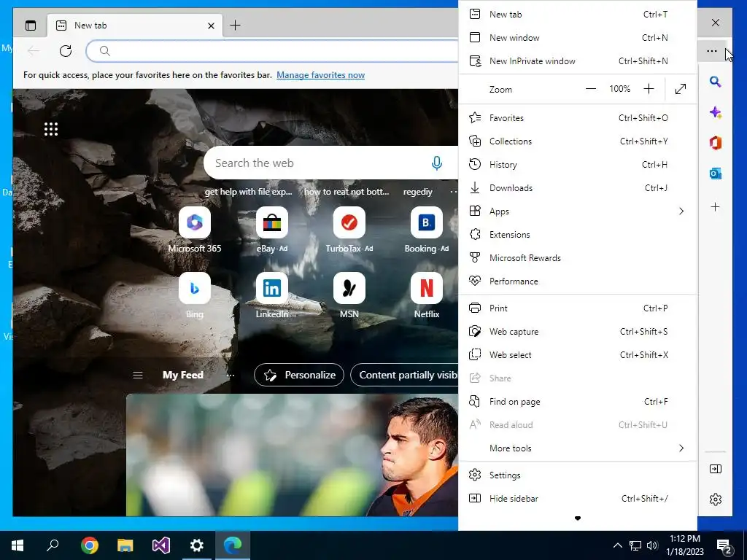Launch Chrome from the taskbar

click(x=90, y=545)
